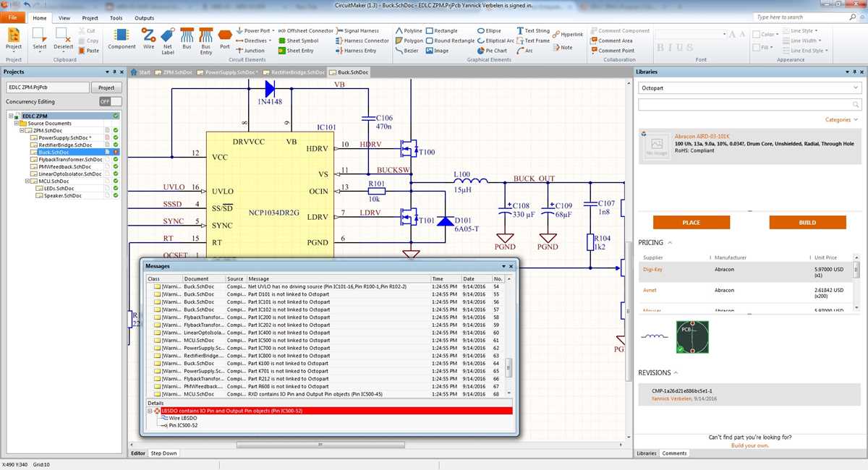Draw an Arc graphic
This screenshot has width=868, height=470.
pos(524,51)
